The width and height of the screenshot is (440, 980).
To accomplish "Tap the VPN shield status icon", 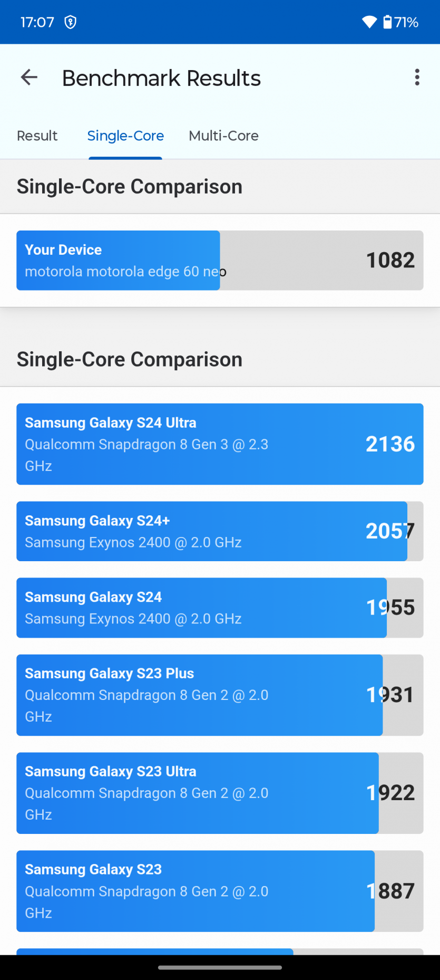I will coord(70,22).
